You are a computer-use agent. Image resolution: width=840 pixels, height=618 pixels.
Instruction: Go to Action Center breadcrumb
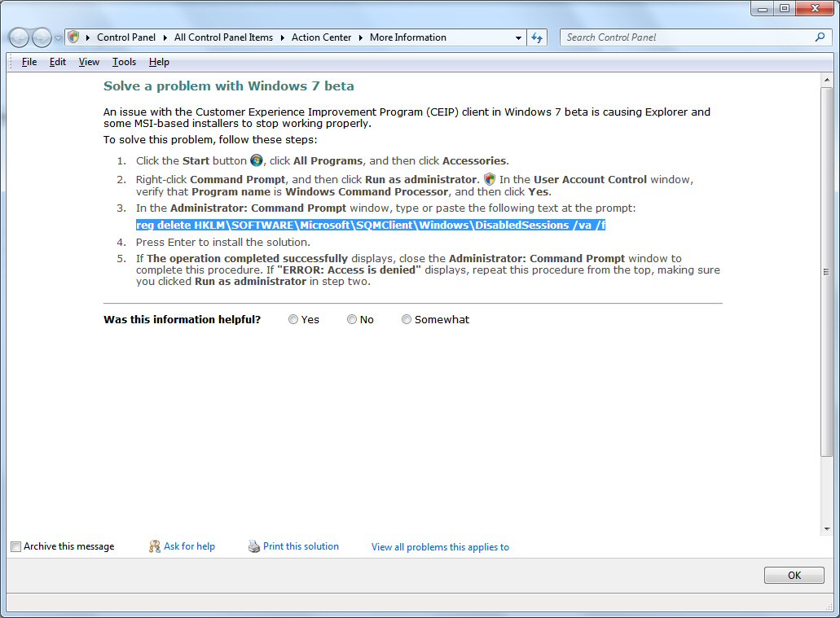coord(322,37)
